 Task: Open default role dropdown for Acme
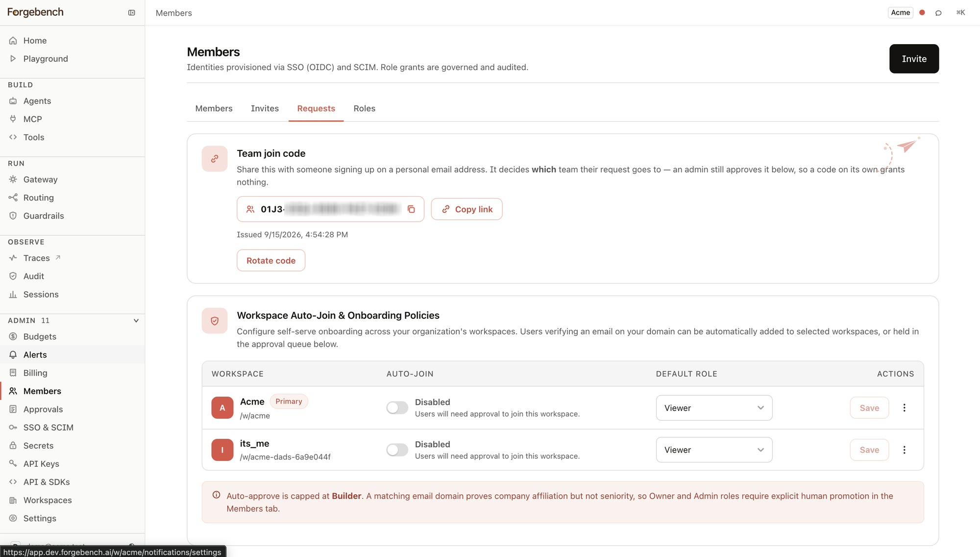pos(714,408)
